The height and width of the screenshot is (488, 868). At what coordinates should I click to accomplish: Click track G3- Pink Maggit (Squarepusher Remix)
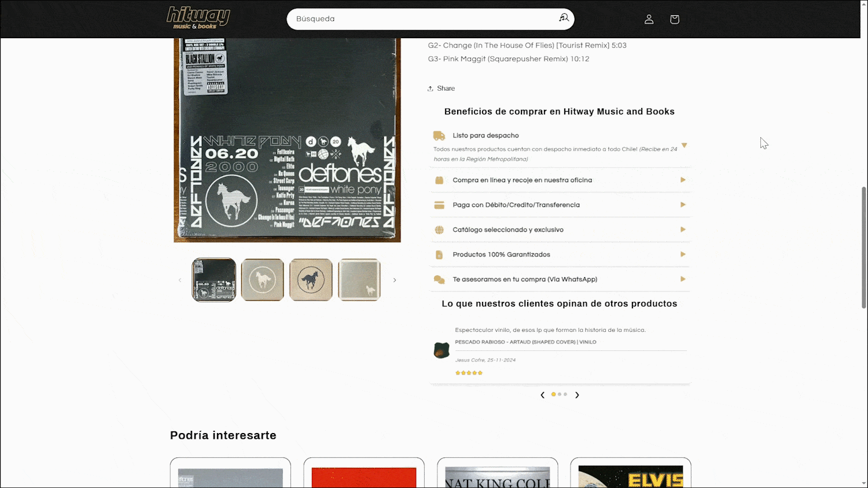pos(509,59)
